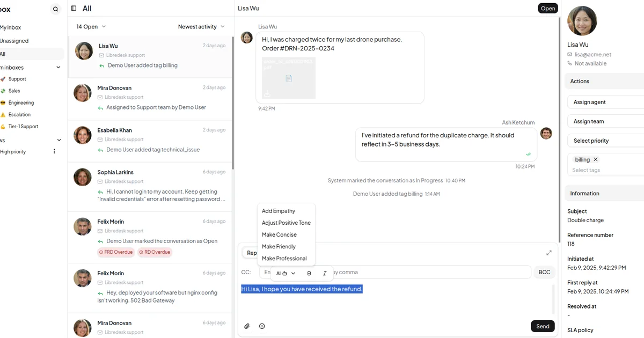Click the sunglasses emoji for Engineering inbox
This screenshot has width=644, height=338.
click(x=3, y=102)
